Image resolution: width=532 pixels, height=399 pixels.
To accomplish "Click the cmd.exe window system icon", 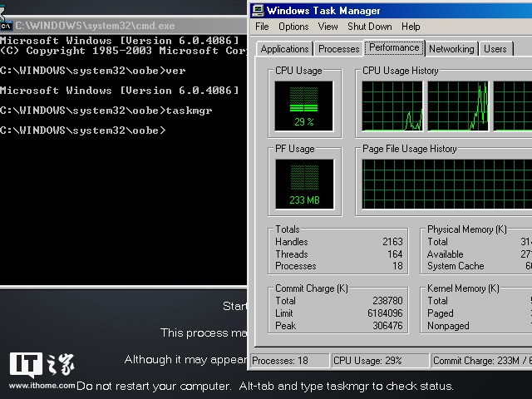I will pyautogui.click(x=7, y=26).
